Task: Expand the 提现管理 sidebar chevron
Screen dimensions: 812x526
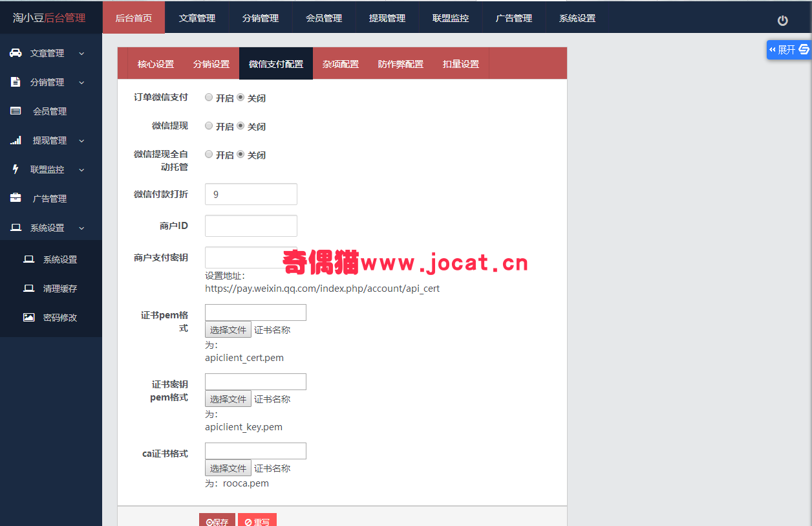Action: pos(81,141)
